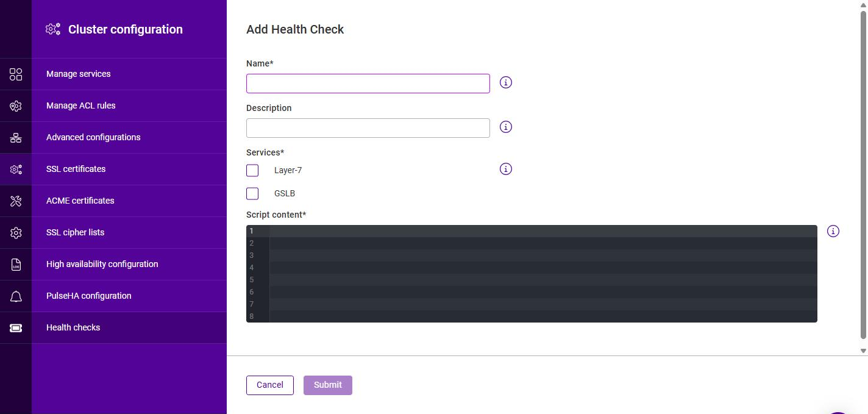Show info for the Services options
The height and width of the screenshot is (414, 868).
pyautogui.click(x=505, y=169)
